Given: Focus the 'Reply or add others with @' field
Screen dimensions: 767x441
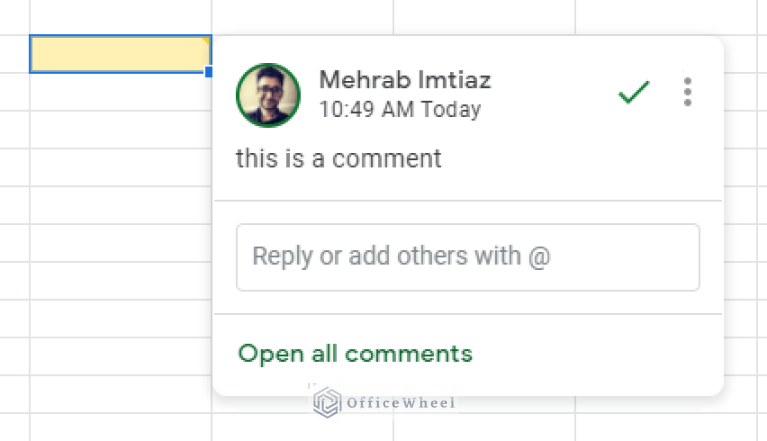Looking at the screenshot, I should point(468,257).
